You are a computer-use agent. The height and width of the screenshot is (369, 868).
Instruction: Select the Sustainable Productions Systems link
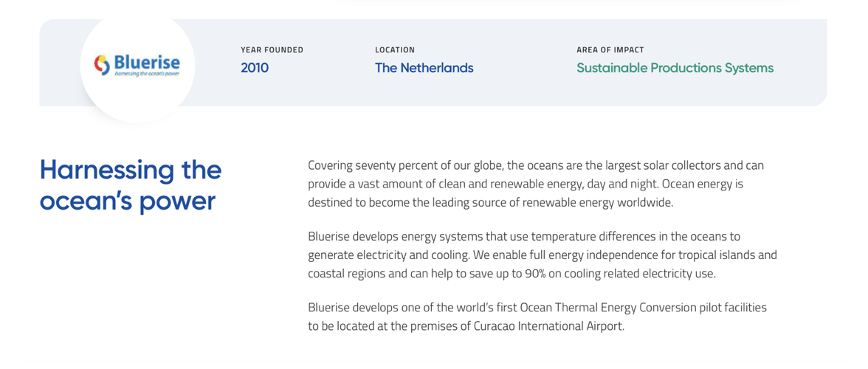click(675, 68)
